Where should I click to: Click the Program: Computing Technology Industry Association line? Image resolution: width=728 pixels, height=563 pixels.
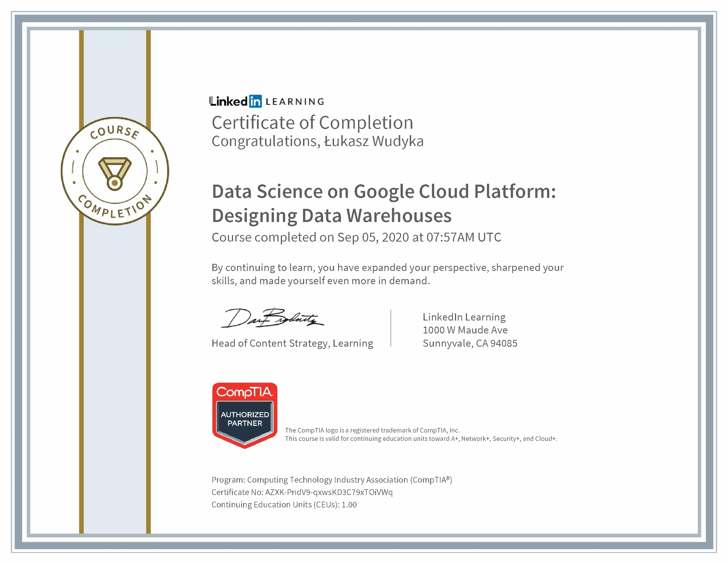point(332,479)
